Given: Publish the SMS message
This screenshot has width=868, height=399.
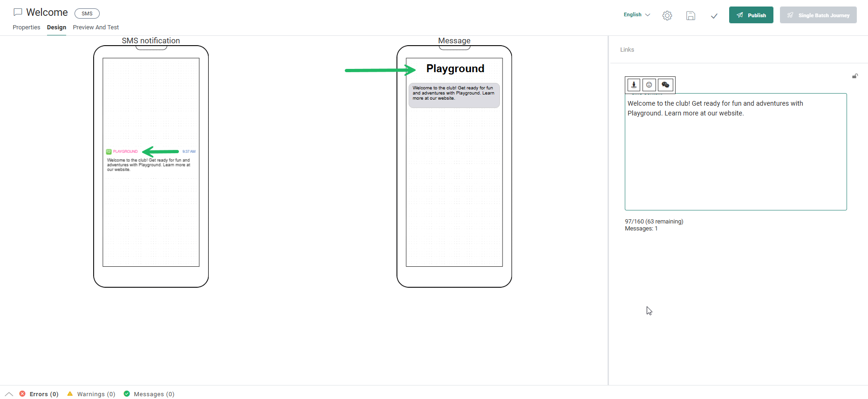Looking at the screenshot, I should (751, 15).
